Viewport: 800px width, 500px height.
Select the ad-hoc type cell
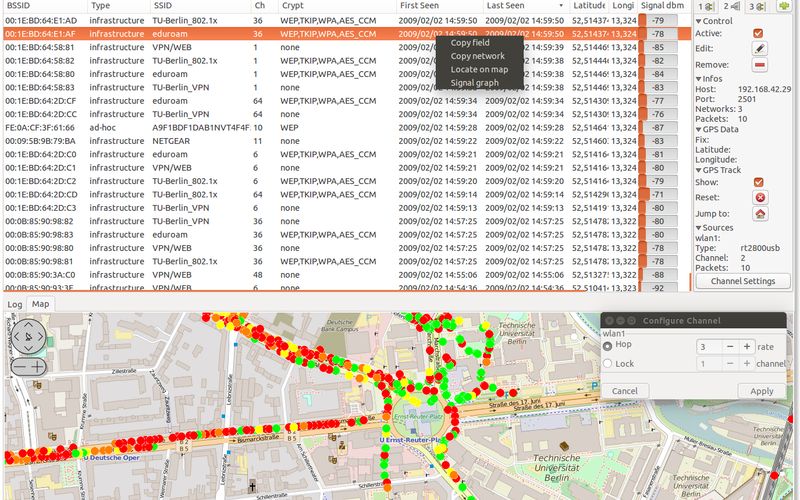click(x=103, y=128)
